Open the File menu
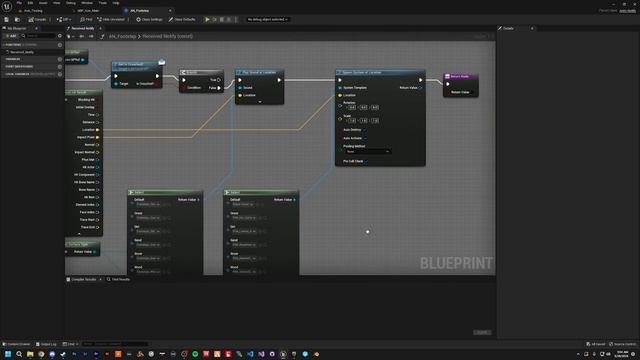The width and height of the screenshot is (640, 360). (19, 3)
